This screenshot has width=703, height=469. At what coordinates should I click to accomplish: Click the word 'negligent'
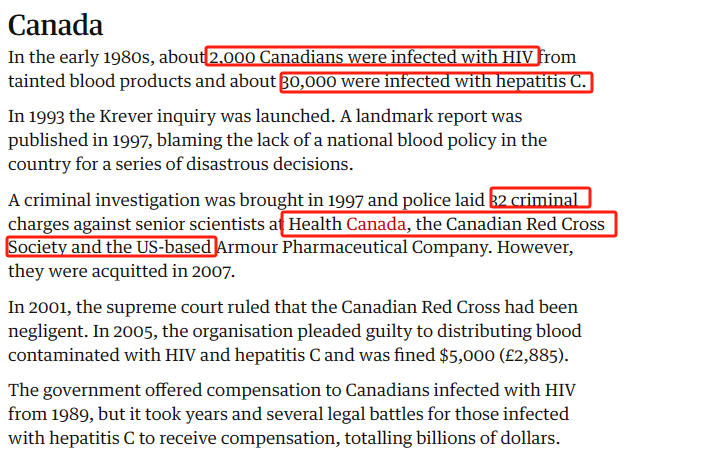[x=46, y=331]
